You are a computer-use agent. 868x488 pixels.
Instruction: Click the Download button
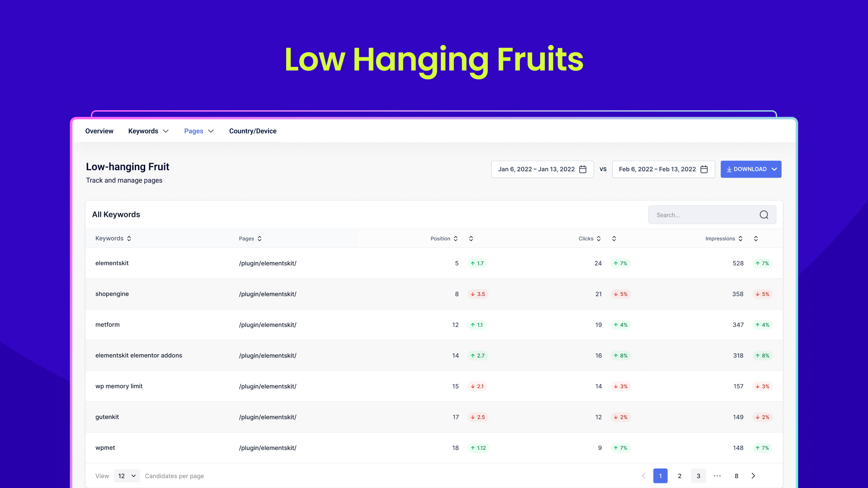750,169
